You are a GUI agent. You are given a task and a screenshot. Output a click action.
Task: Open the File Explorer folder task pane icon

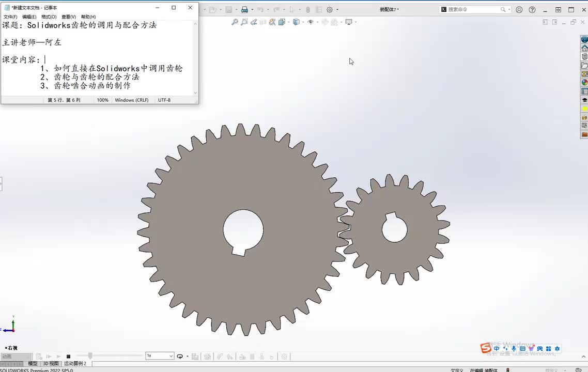click(x=584, y=65)
